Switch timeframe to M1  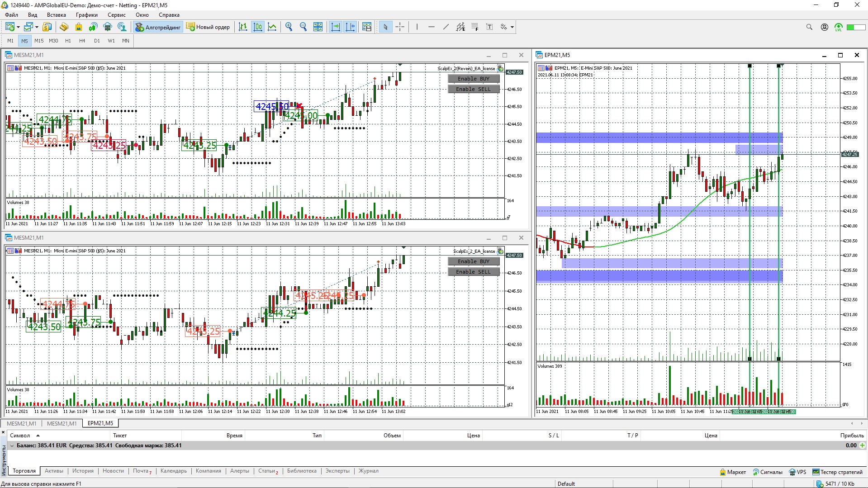click(10, 41)
